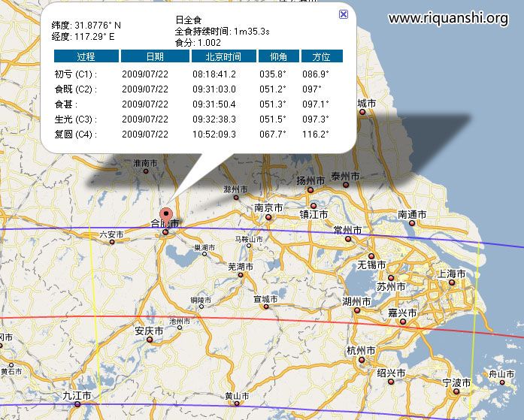
Task: Click the azimuth value 116.2°
Action: [316, 134]
